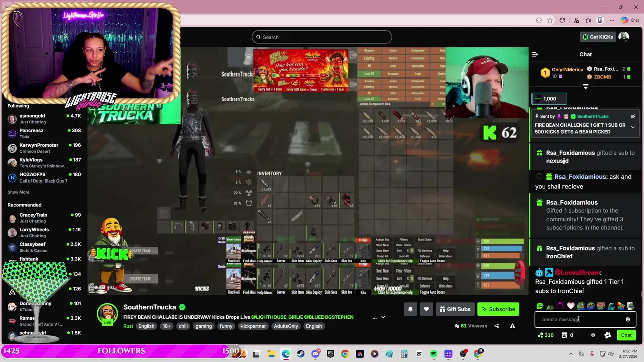Open Edge extensions puzzle icon
The width and height of the screenshot is (644, 362).
pyautogui.click(x=562, y=20)
